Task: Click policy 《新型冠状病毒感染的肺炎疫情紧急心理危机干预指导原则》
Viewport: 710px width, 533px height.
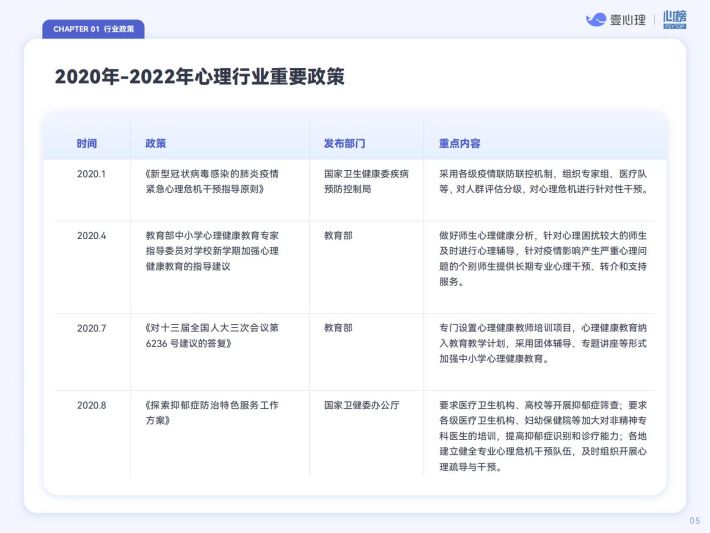Action: click(x=211, y=181)
